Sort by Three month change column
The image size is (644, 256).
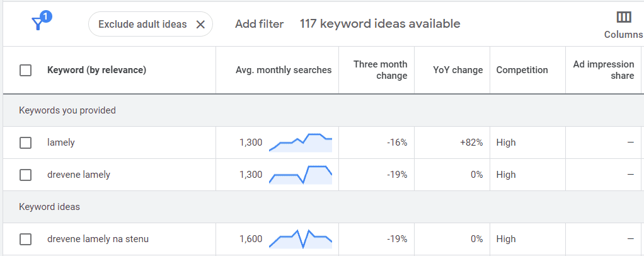click(x=381, y=70)
